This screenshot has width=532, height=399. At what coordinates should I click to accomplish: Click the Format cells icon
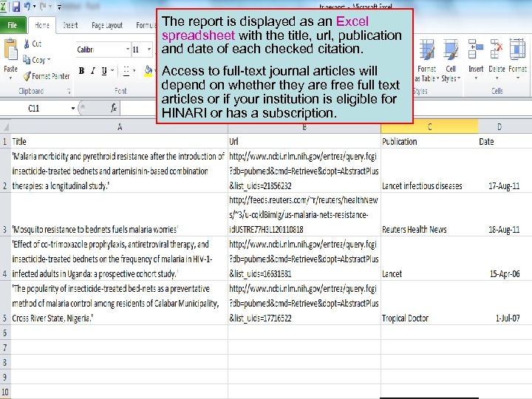[x=517, y=49]
